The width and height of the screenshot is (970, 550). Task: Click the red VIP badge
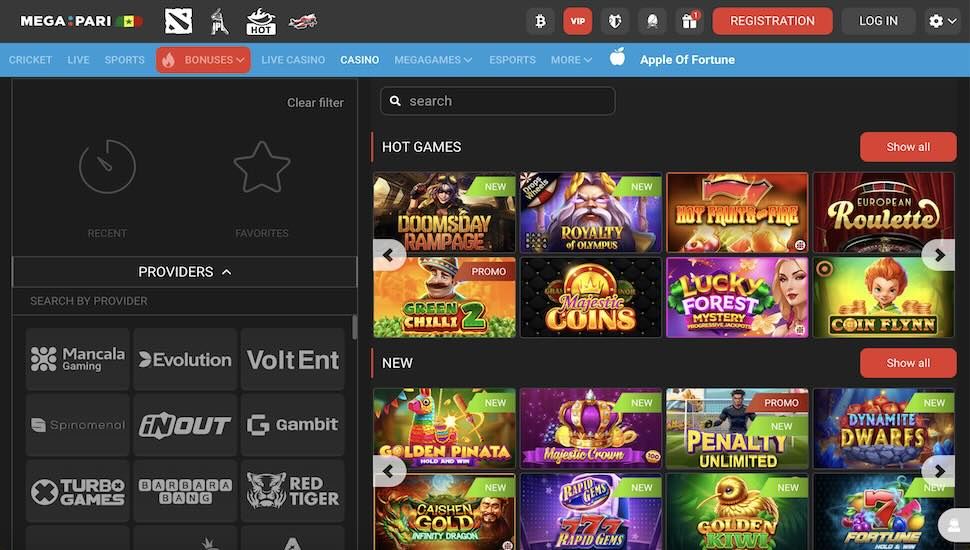(x=577, y=21)
